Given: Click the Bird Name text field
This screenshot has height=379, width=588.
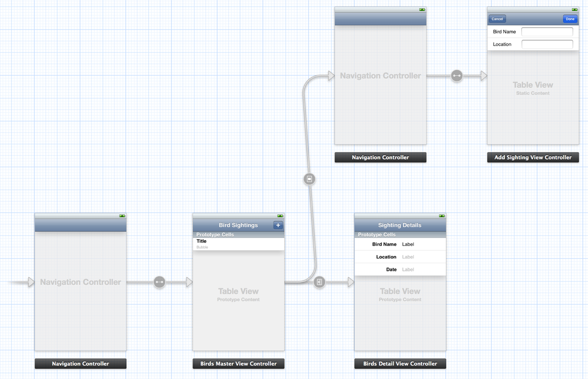Looking at the screenshot, I should click(547, 31).
